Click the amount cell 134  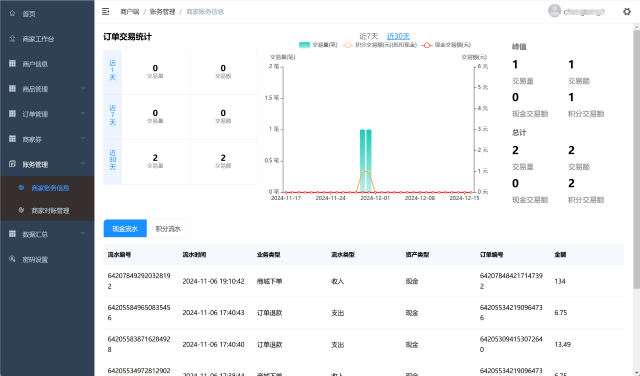(x=560, y=281)
